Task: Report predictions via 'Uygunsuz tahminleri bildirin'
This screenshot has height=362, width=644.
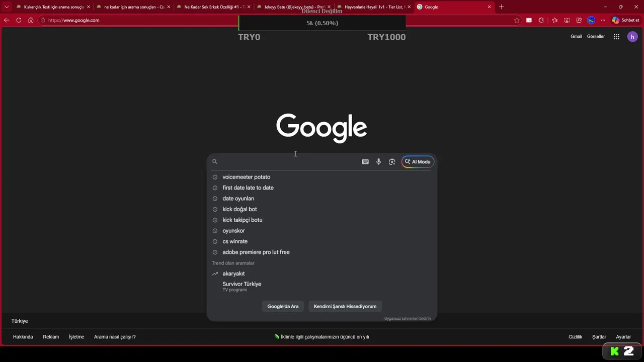Action: click(408, 318)
